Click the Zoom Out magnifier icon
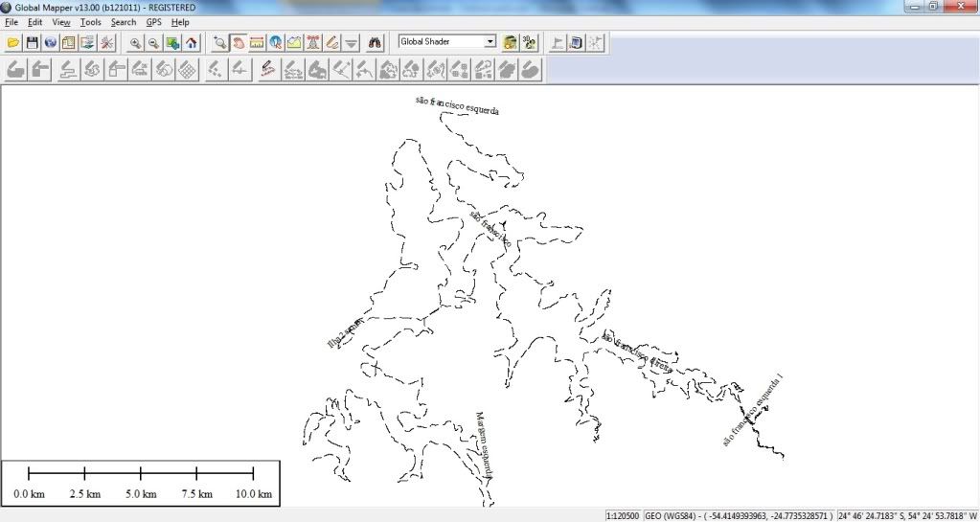Screen dimensions: 980x522 153,42
